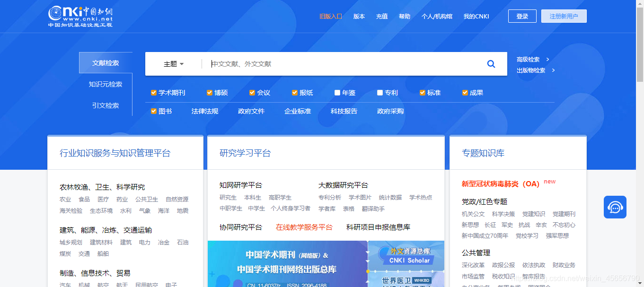Open 科研项目申报信息库 link
The height and width of the screenshot is (287, 644).
(378, 227)
